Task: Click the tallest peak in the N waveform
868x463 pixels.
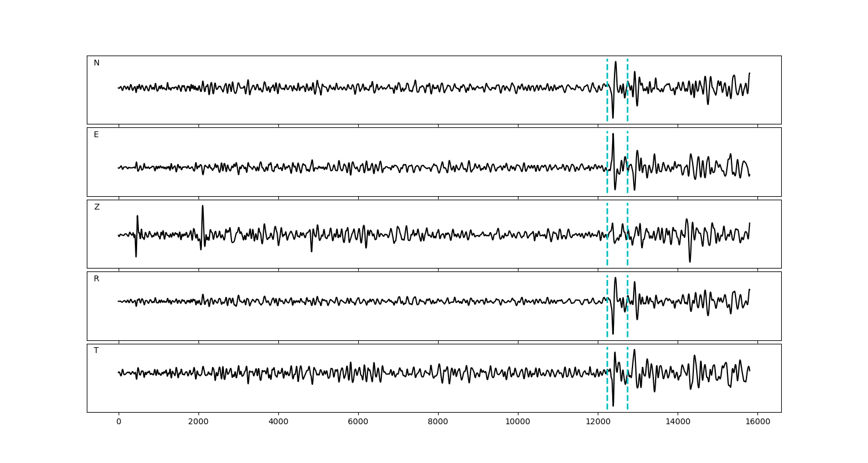Action: pyautogui.click(x=615, y=63)
